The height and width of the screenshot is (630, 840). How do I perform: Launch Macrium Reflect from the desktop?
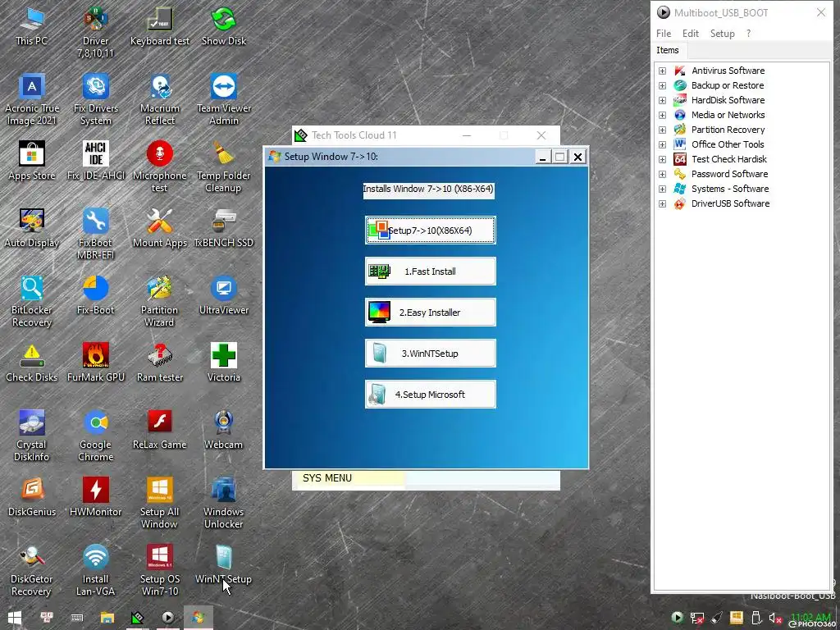(160, 99)
